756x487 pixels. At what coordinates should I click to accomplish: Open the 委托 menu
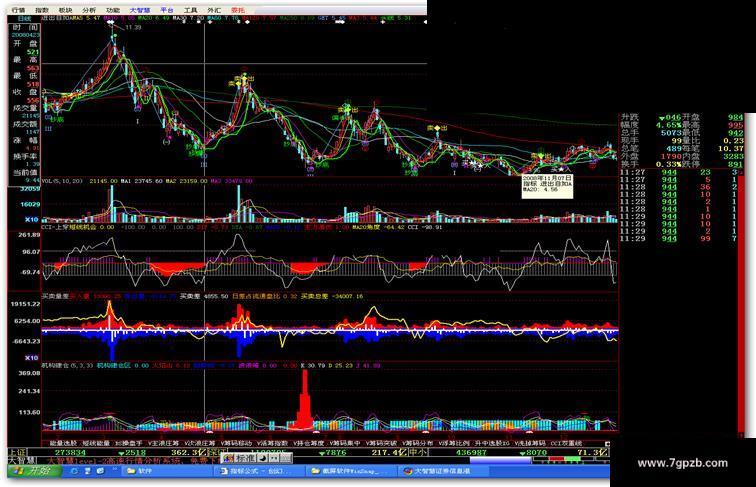238,10
